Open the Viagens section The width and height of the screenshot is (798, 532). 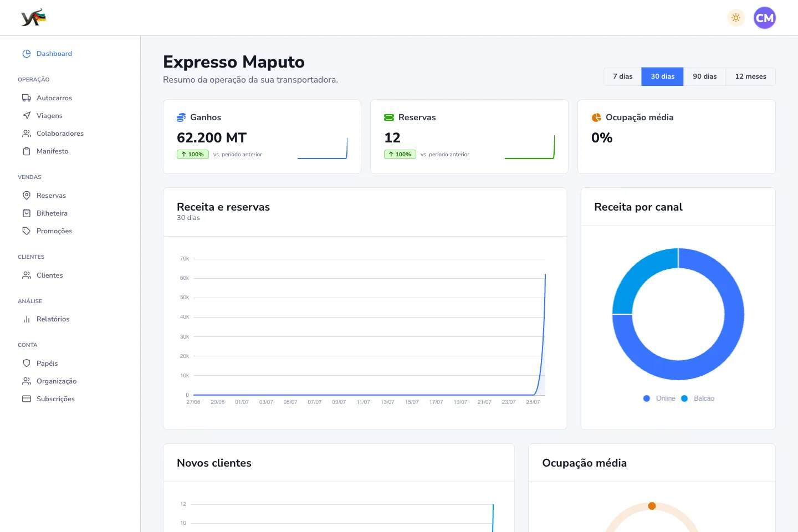(49, 116)
